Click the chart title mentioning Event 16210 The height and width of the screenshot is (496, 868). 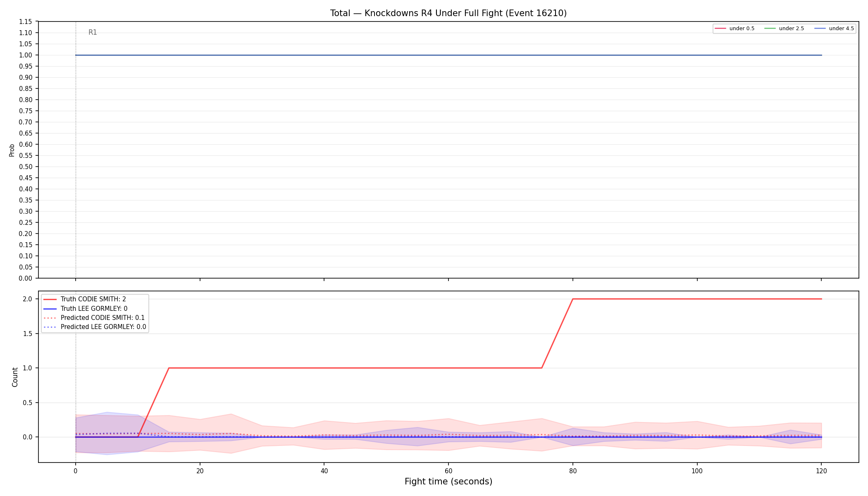(448, 13)
